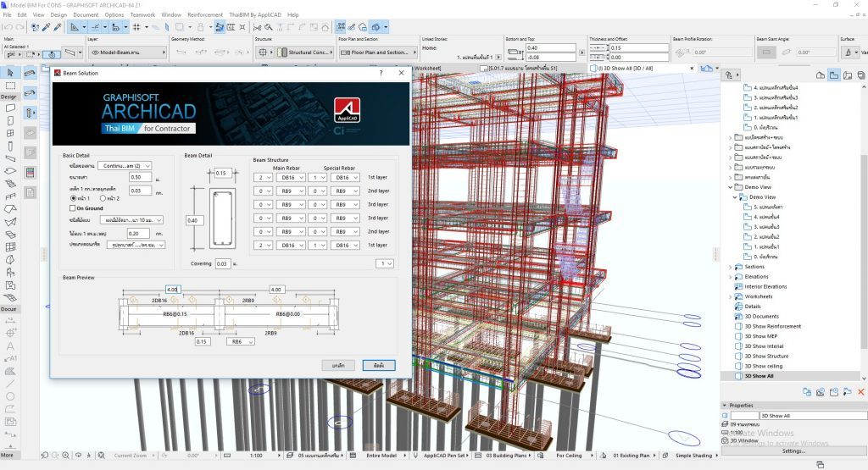Select Interior Elevations in Navigator
The image size is (868, 470).
pos(765,287)
